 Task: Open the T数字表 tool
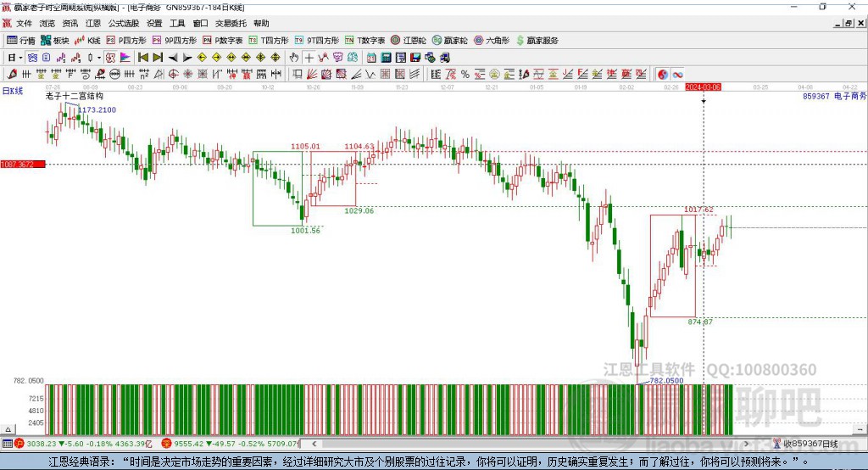364,41
